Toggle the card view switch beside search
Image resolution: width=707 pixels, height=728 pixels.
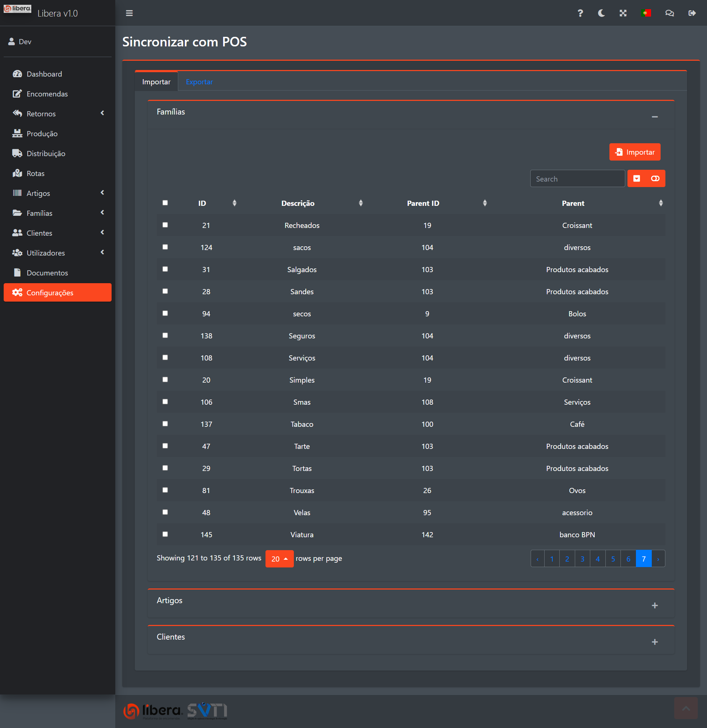[655, 179]
